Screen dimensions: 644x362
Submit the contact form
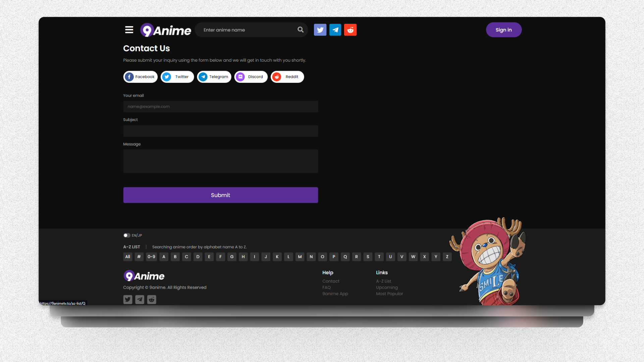pos(220,195)
